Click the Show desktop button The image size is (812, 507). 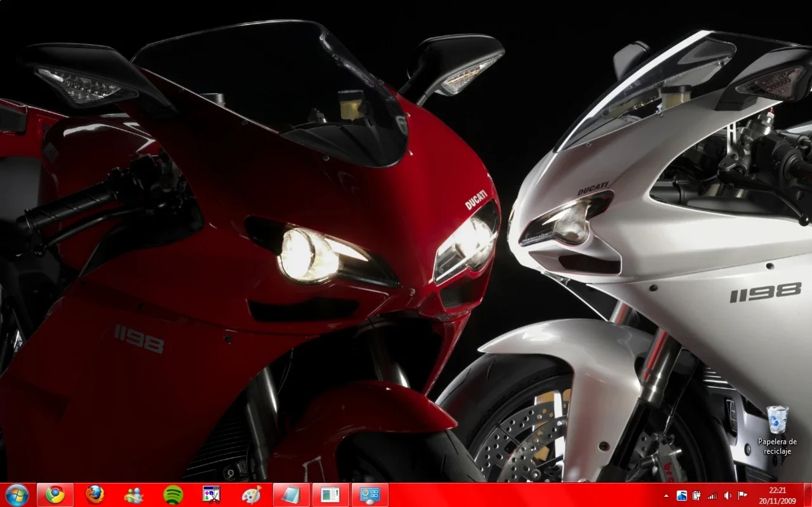[x=807, y=495]
